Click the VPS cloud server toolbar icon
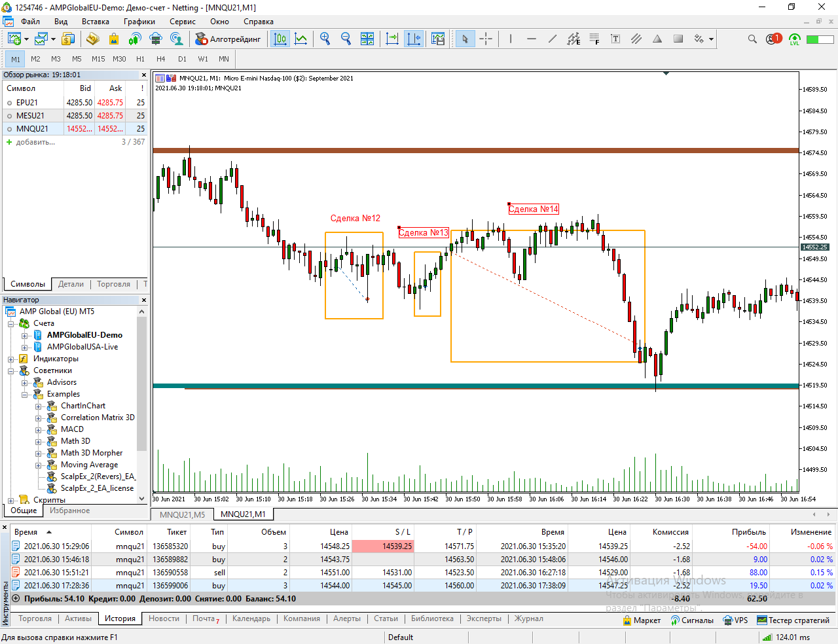The width and height of the screenshot is (838, 644). tap(156, 39)
